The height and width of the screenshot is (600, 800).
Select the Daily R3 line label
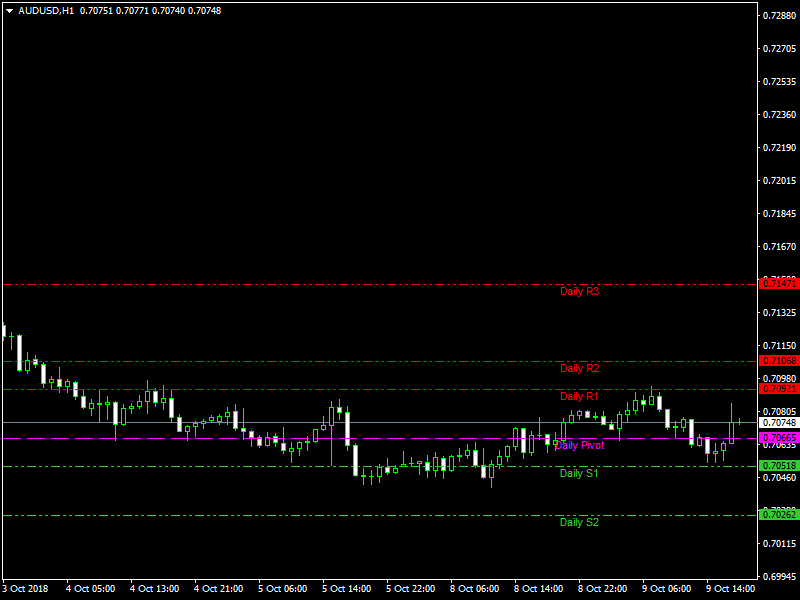(579, 292)
